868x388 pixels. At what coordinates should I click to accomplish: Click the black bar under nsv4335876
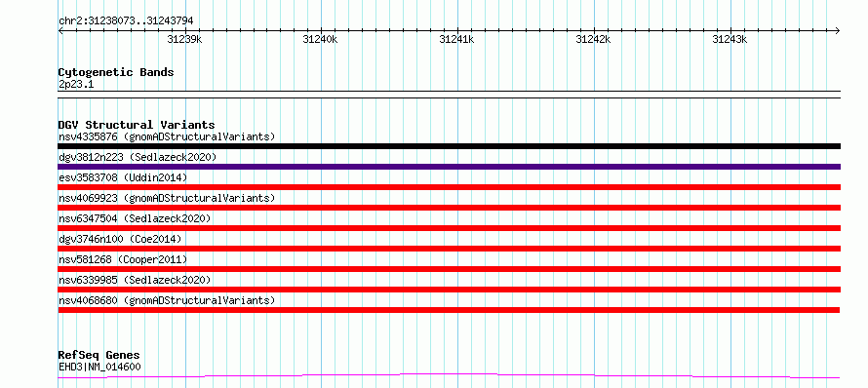click(x=449, y=146)
